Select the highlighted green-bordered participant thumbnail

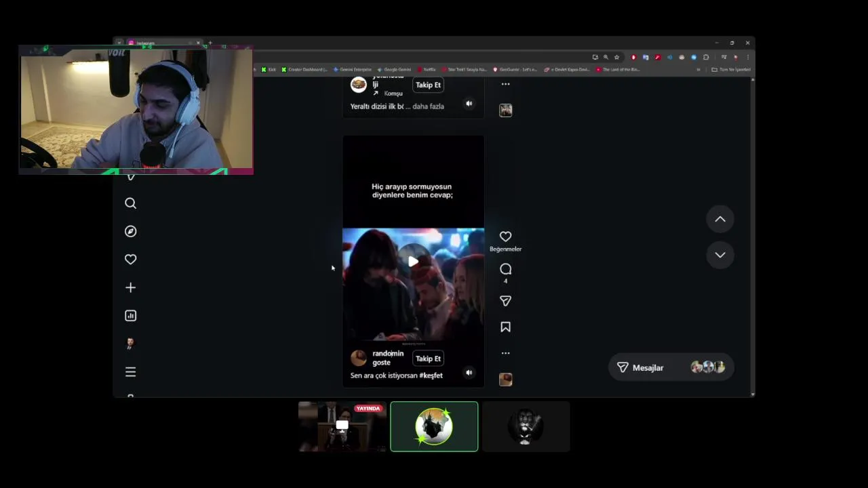(x=434, y=426)
